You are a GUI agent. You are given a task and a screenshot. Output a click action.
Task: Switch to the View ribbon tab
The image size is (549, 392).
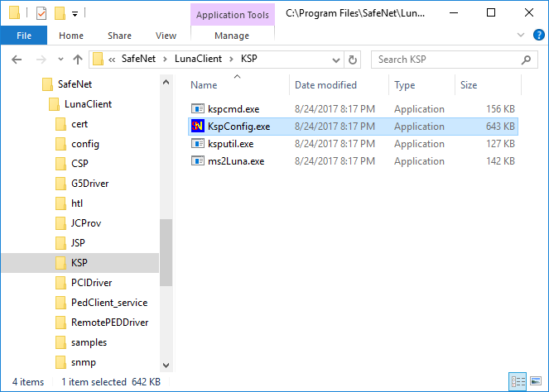(166, 36)
